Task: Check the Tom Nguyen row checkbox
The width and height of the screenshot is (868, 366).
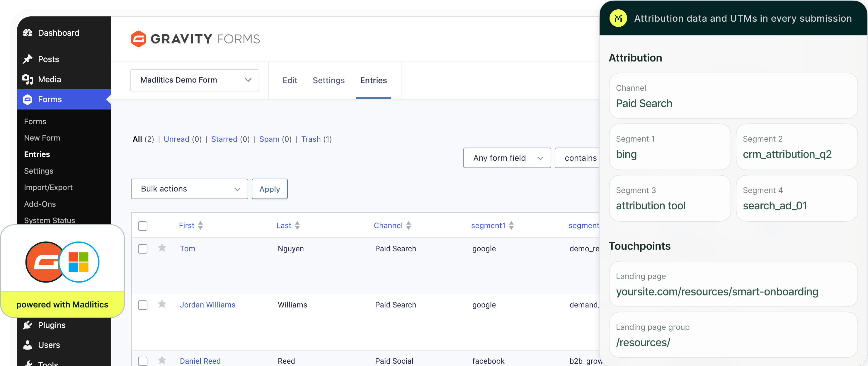Action: 143,249
